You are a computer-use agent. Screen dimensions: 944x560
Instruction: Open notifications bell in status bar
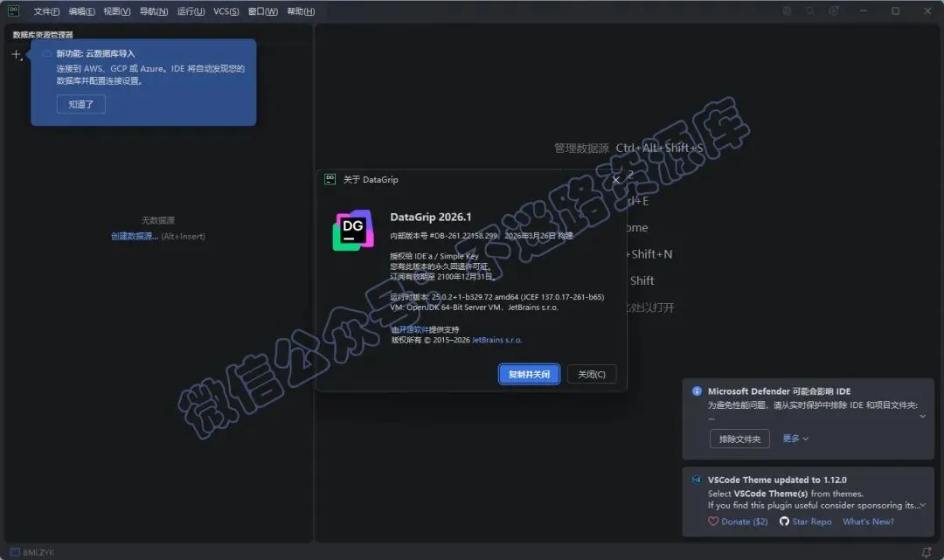click(x=927, y=551)
